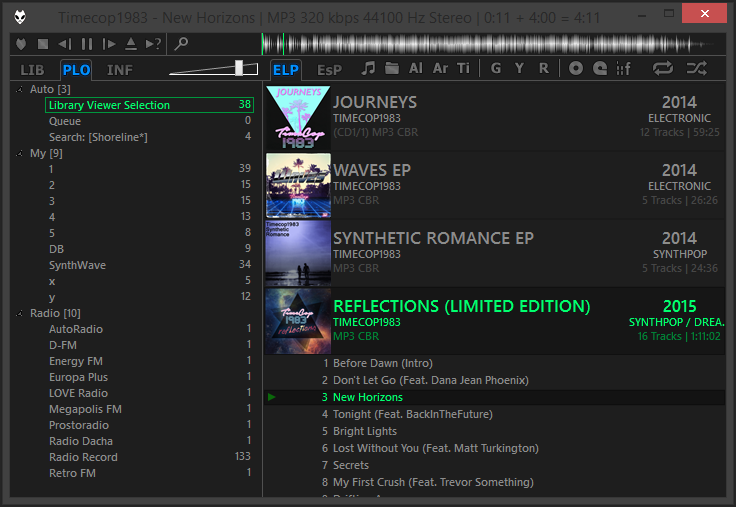The image size is (736, 507).
Task: Click the folder grouping icon
Action: [x=392, y=69]
